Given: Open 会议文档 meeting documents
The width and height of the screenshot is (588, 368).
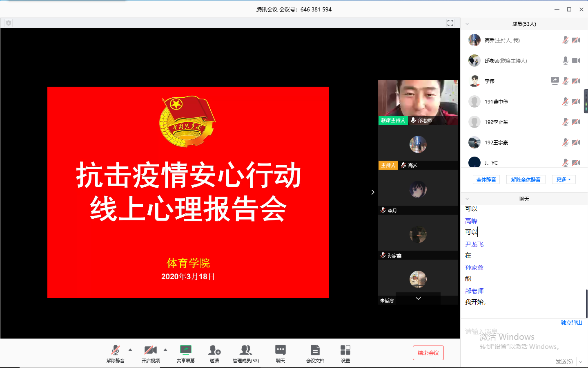Looking at the screenshot, I should pos(315,354).
